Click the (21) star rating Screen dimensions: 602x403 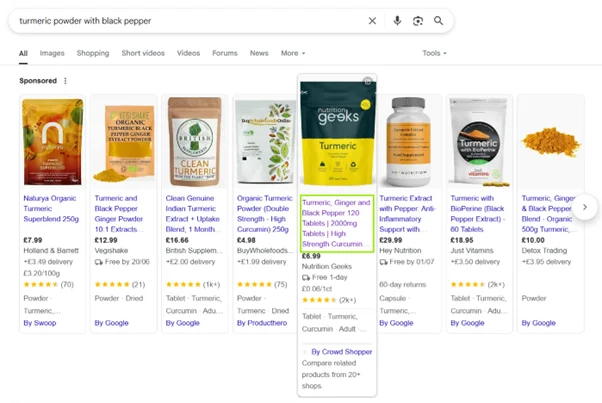tap(120, 285)
